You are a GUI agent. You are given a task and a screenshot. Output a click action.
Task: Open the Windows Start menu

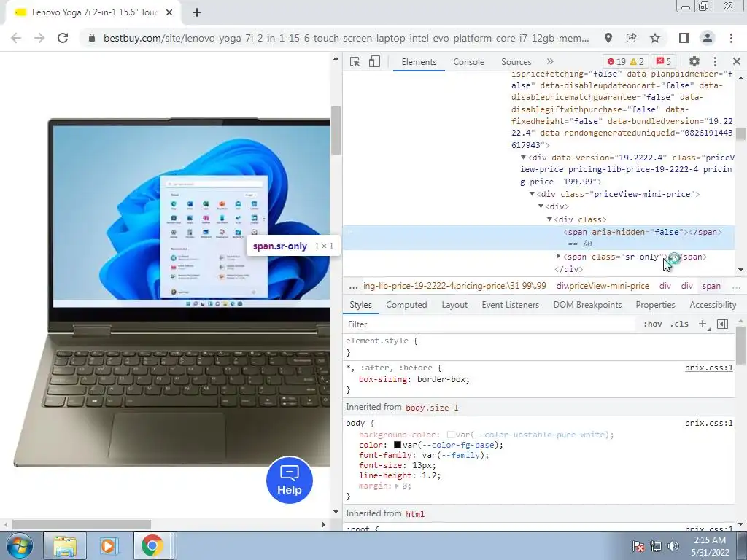19,545
